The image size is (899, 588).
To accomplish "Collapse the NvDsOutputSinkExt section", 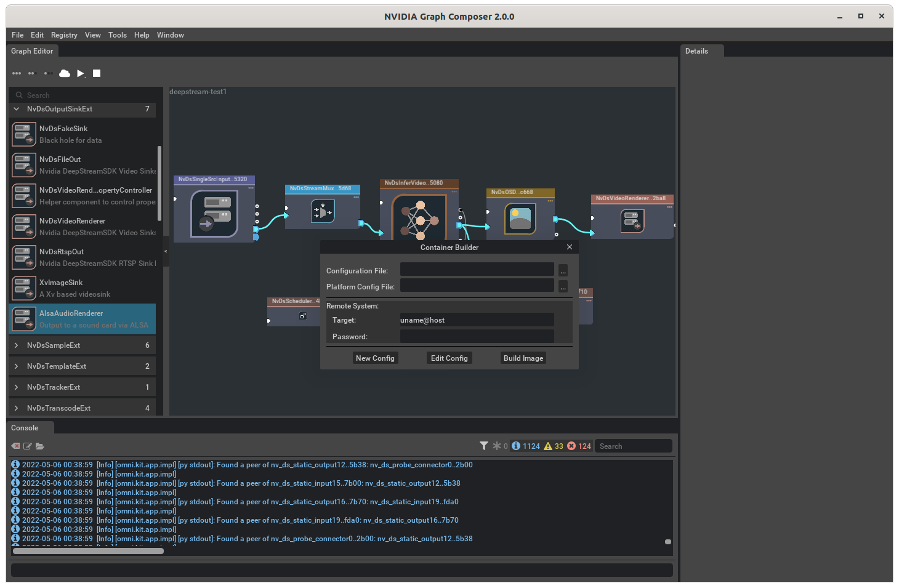I will click(17, 109).
